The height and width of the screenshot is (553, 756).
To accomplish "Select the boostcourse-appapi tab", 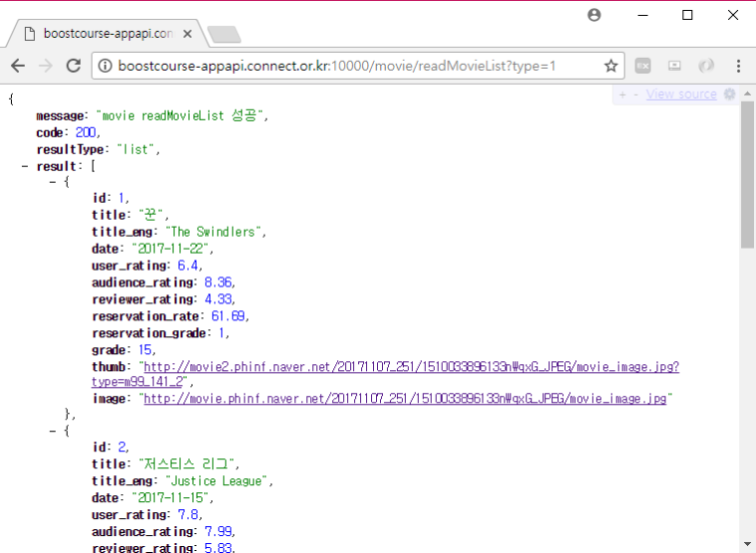I will pos(104,33).
